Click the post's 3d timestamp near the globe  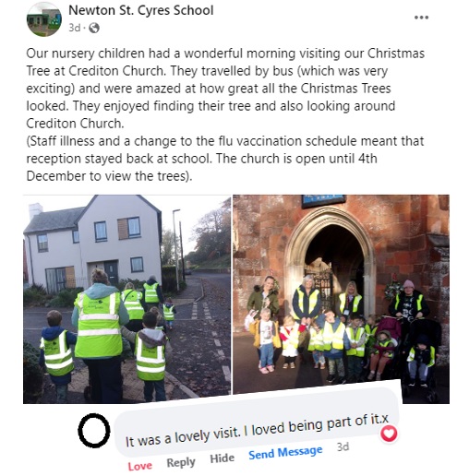(75, 28)
